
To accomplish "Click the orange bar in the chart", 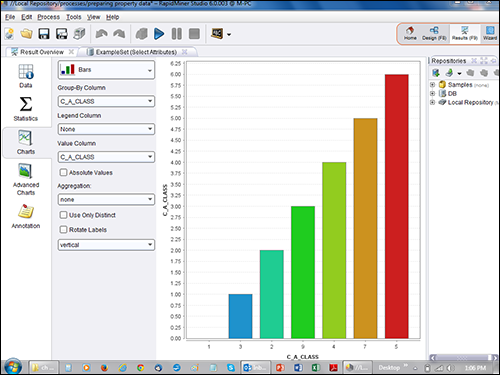I will tap(365, 228).
